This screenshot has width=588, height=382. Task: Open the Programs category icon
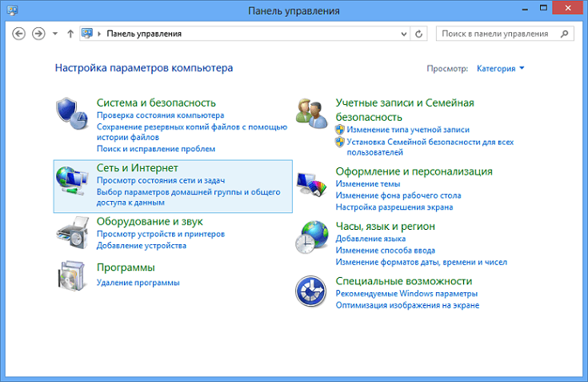pyautogui.click(x=74, y=278)
